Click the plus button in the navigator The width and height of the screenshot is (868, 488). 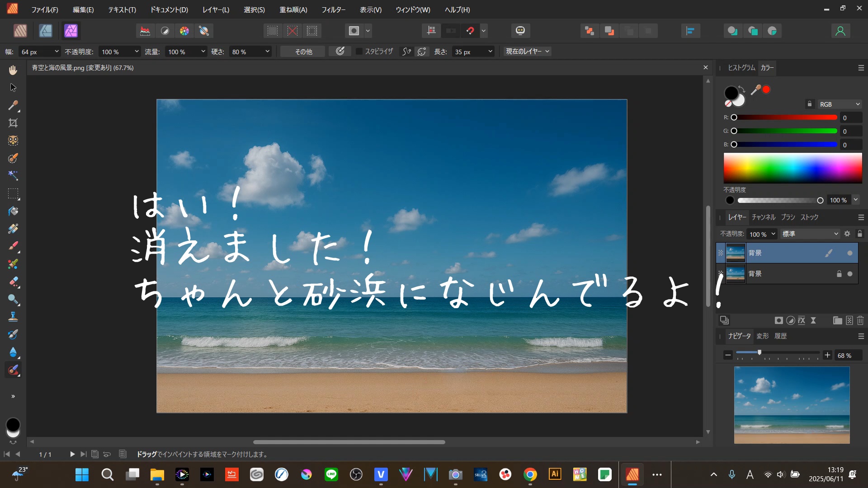(828, 355)
